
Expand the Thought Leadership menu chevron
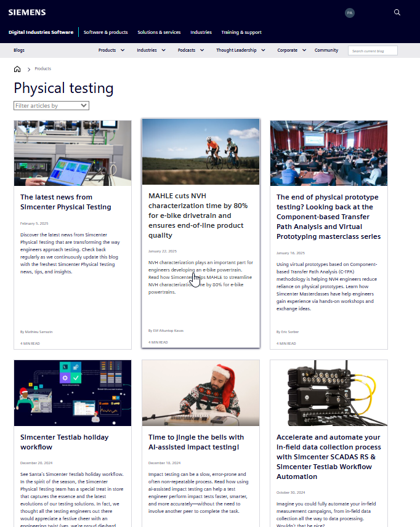click(263, 50)
